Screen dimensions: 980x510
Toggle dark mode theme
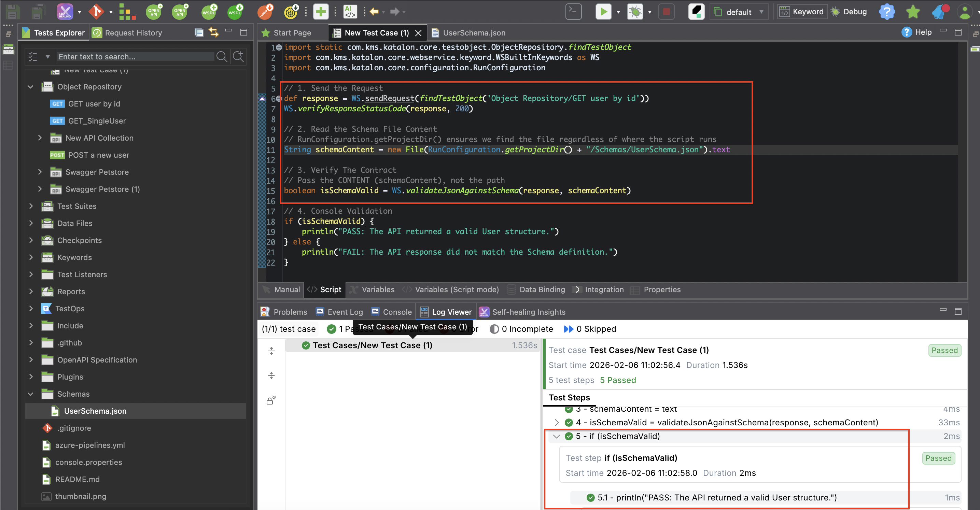tap(696, 11)
